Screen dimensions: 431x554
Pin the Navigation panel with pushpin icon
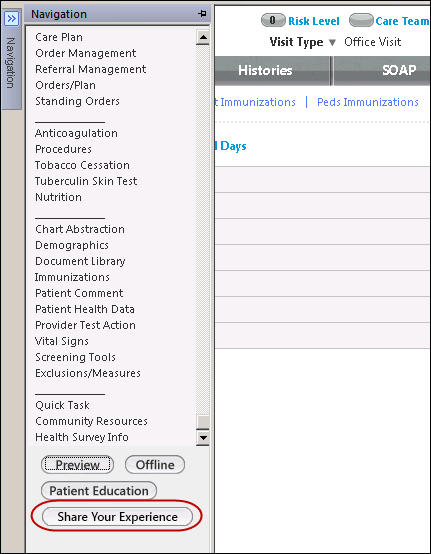(x=202, y=14)
